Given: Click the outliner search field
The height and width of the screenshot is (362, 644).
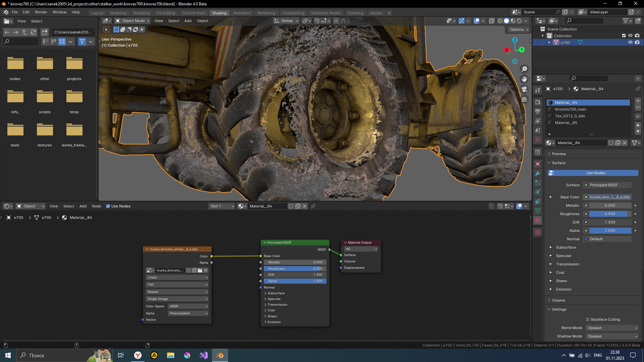Looking at the screenshot, I should [584, 21].
